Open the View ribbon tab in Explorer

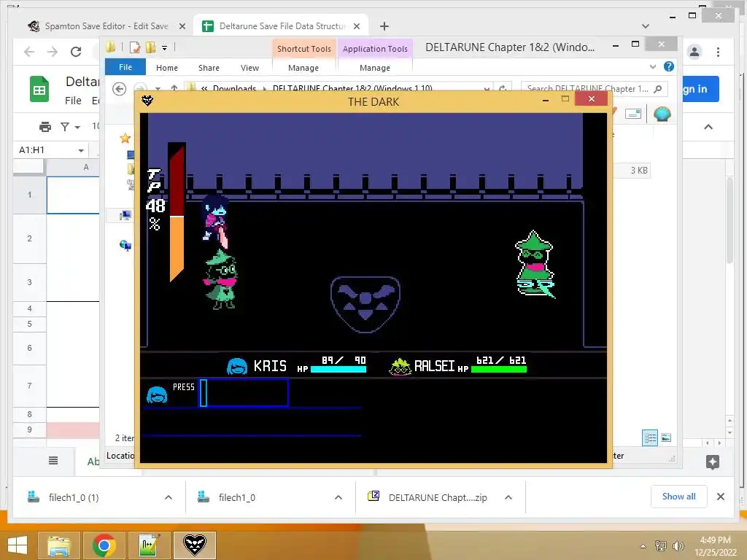(249, 68)
